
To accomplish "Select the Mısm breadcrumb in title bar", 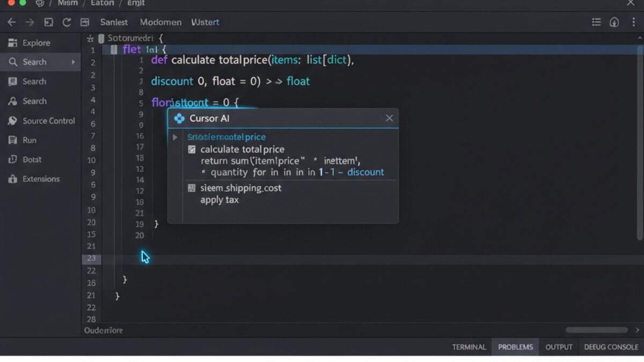I will click(x=68, y=3).
